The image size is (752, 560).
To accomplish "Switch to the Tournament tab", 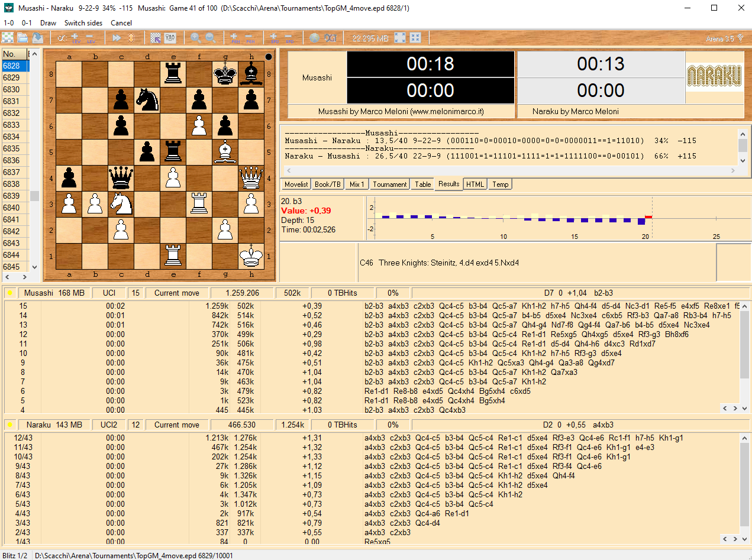I will pyautogui.click(x=390, y=184).
